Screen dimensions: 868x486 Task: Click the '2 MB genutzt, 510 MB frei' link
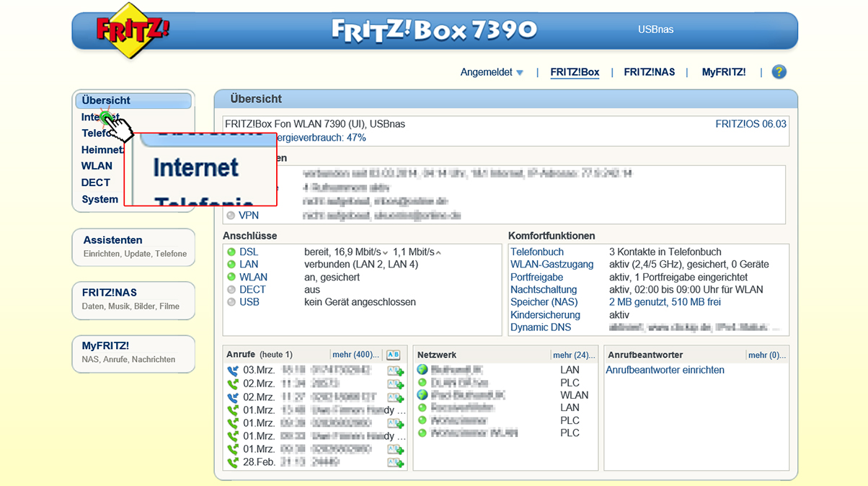pos(665,302)
